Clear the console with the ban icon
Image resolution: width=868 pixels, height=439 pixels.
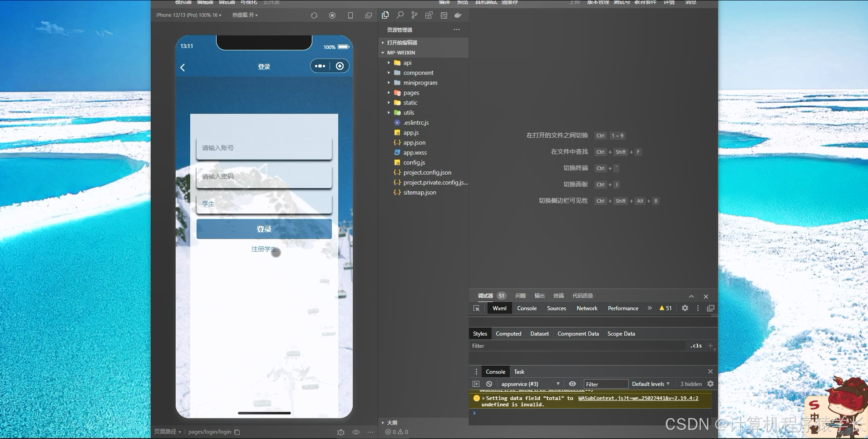pyautogui.click(x=489, y=384)
